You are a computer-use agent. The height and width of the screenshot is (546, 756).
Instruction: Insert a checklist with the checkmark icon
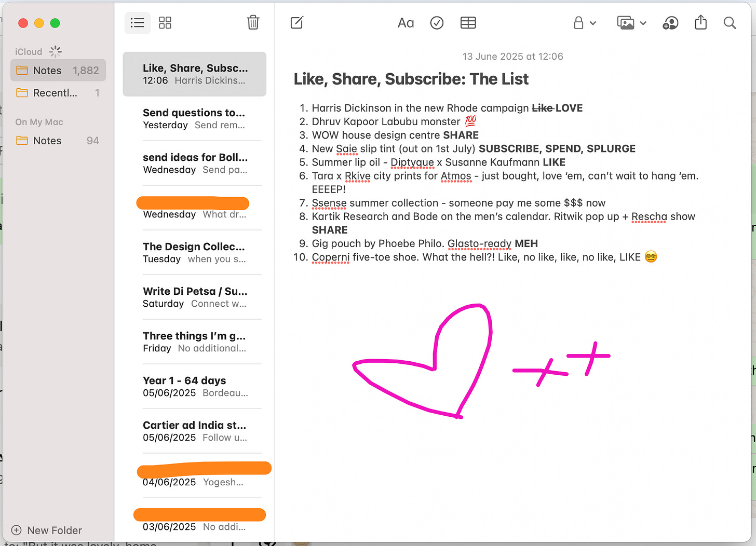pos(437,23)
